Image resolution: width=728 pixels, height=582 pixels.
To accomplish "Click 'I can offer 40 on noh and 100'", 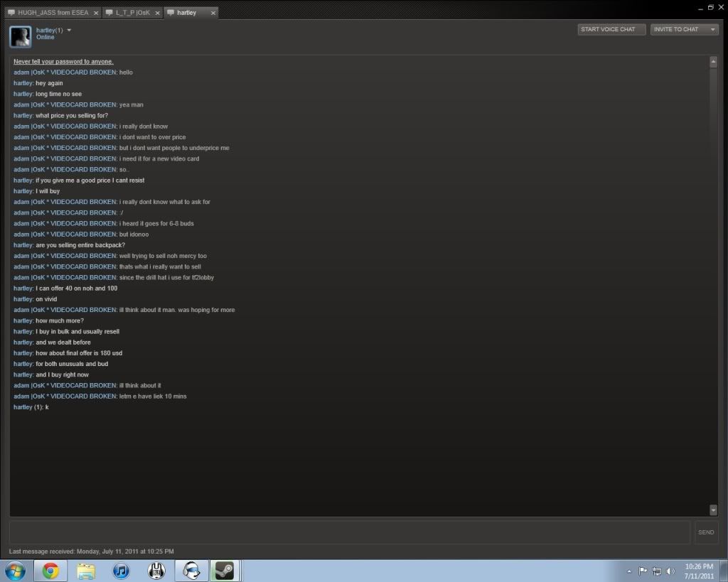I will [x=77, y=289].
